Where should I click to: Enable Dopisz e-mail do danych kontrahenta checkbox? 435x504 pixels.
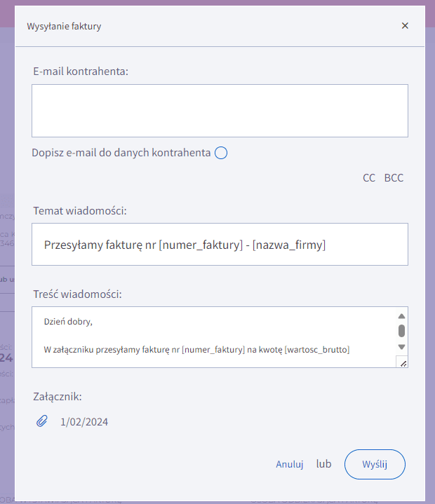point(220,153)
